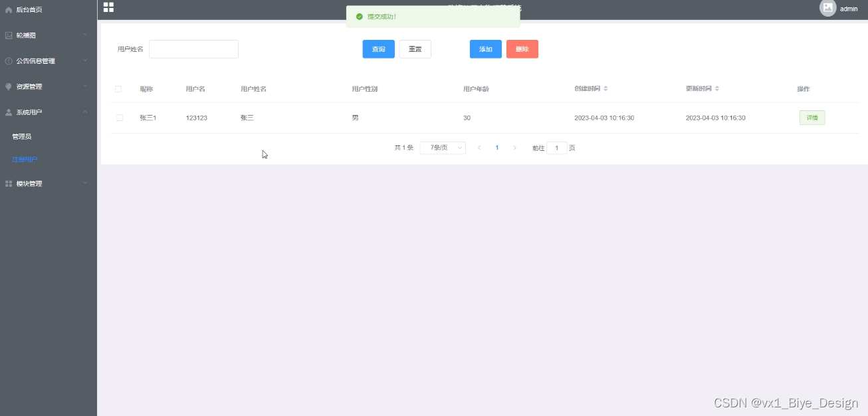Expand the 公告信息管理 menu chevron

pyautogui.click(x=85, y=60)
